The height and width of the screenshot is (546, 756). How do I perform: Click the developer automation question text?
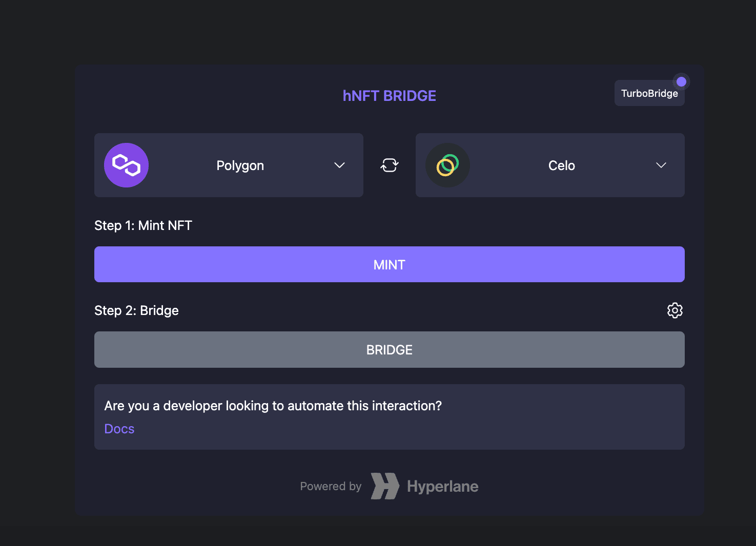click(x=273, y=406)
